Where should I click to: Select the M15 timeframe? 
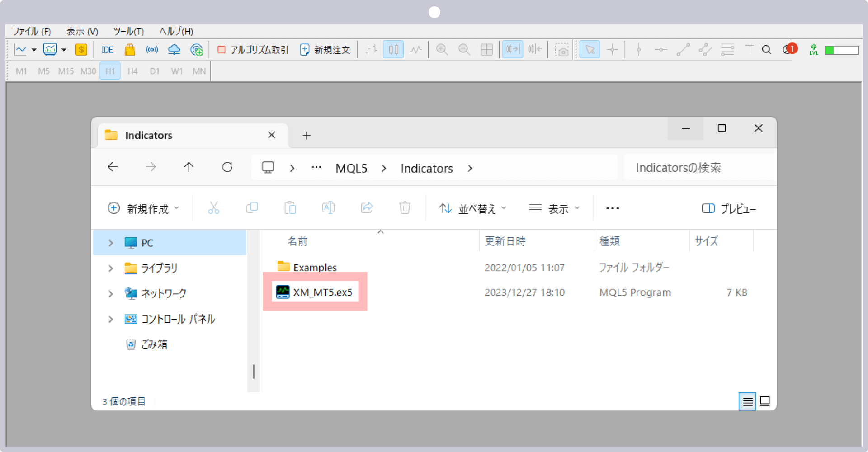[x=66, y=71]
